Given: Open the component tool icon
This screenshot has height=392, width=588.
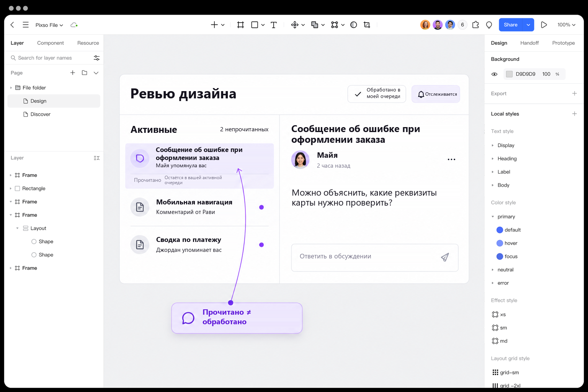Looking at the screenshot, I should click(x=295, y=25).
